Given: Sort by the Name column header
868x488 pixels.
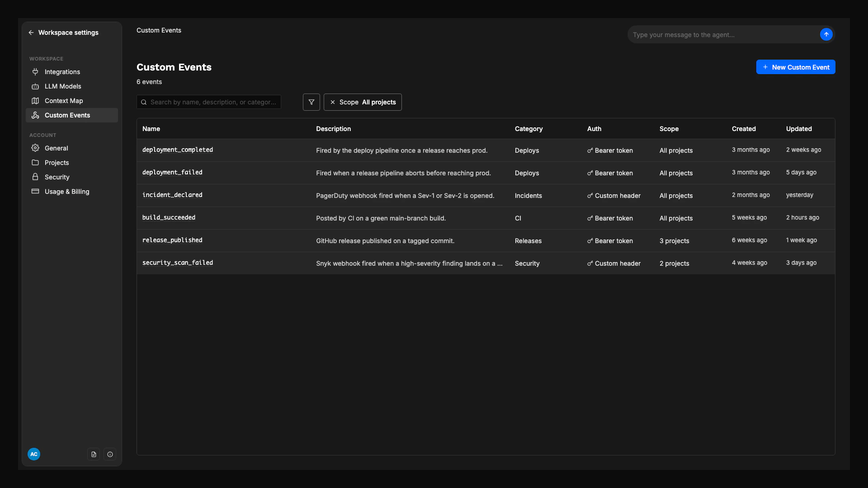Looking at the screenshot, I should pos(151,129).
